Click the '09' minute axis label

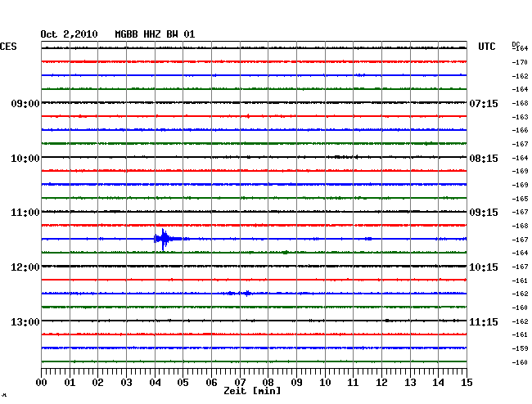point(296,382)
